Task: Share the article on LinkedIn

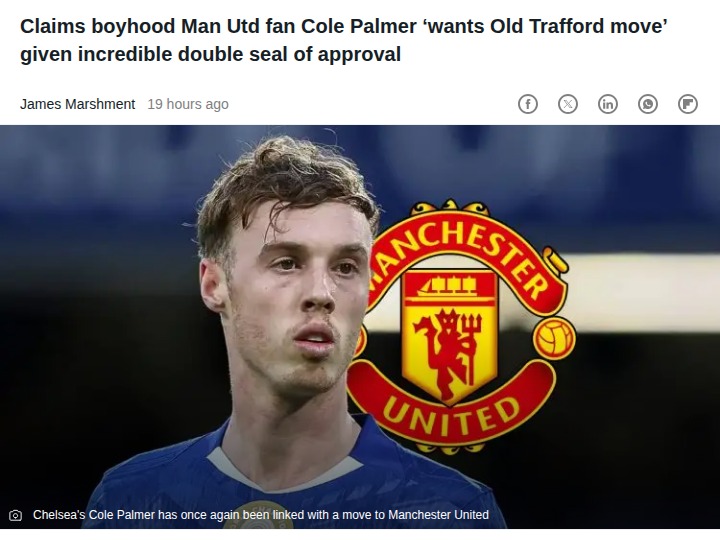Action: tap(608, 104)
